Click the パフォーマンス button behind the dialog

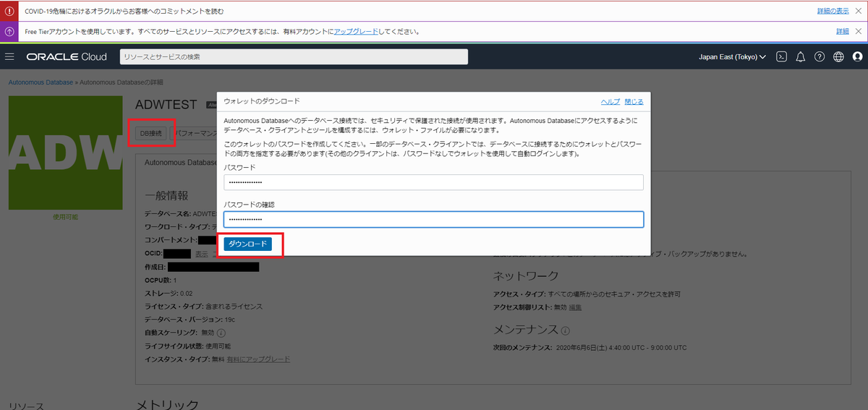click(195, 133)
